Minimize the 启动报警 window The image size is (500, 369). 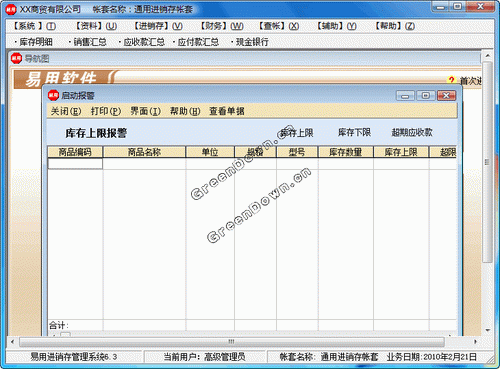tap(405, 96)
